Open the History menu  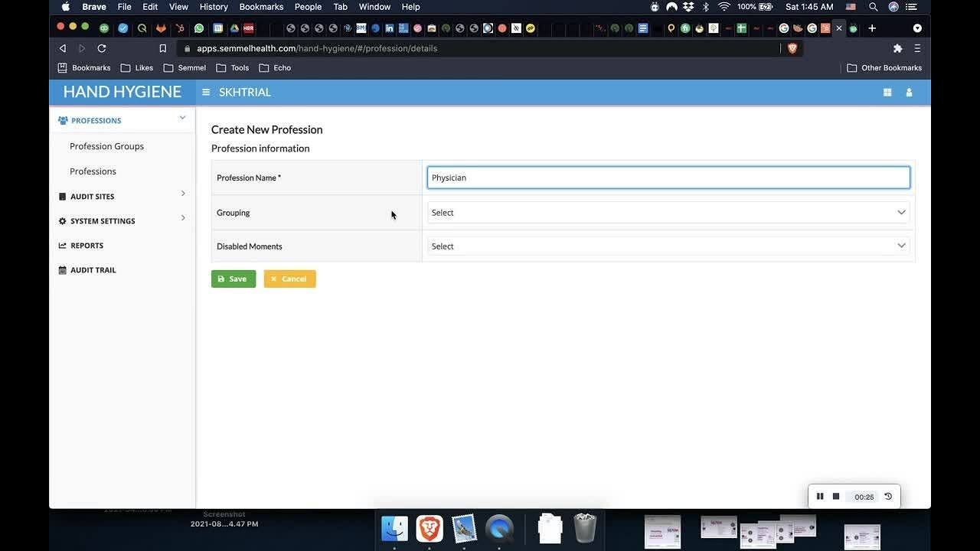point(214,7)
